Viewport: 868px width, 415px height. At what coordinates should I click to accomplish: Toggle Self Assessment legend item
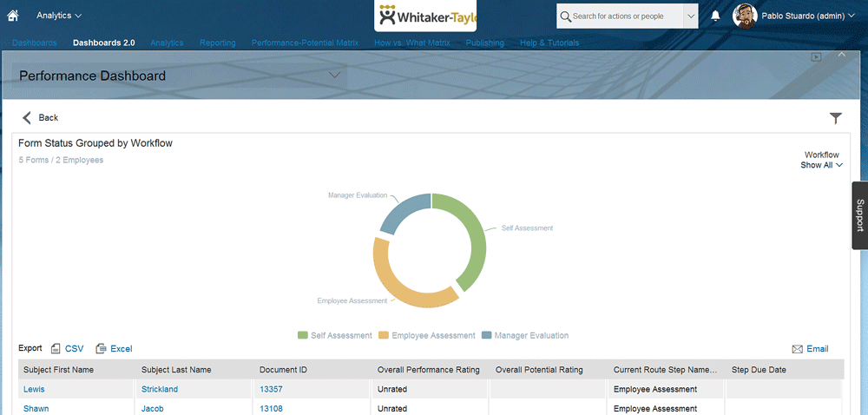tap(335, 335)
